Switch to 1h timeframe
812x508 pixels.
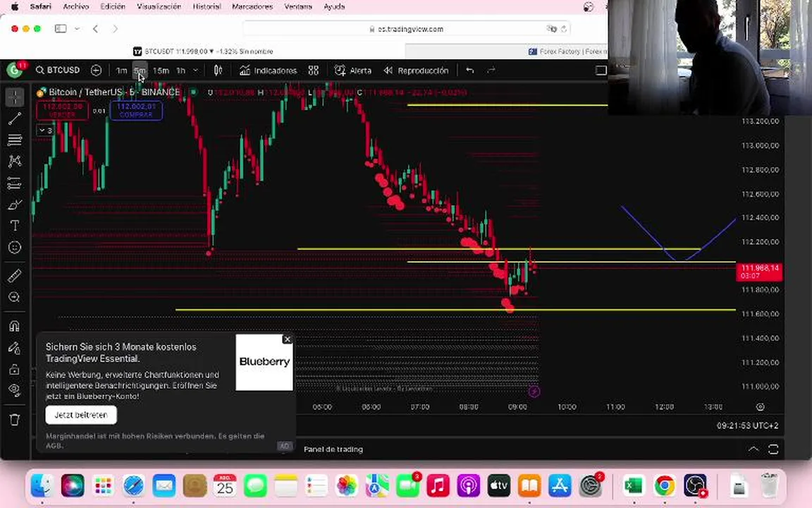[x=180, y=71]
